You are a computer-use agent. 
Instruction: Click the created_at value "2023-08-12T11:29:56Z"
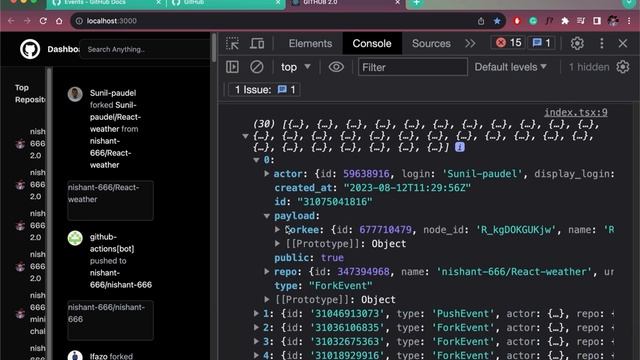click(x=407, y=188)
